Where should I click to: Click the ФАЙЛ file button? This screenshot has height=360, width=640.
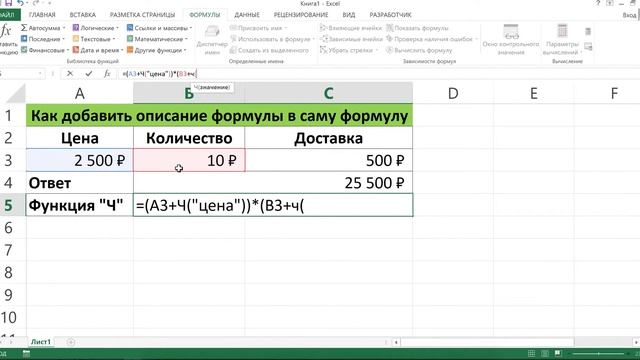pyautogui.click(x=9, y=15)
